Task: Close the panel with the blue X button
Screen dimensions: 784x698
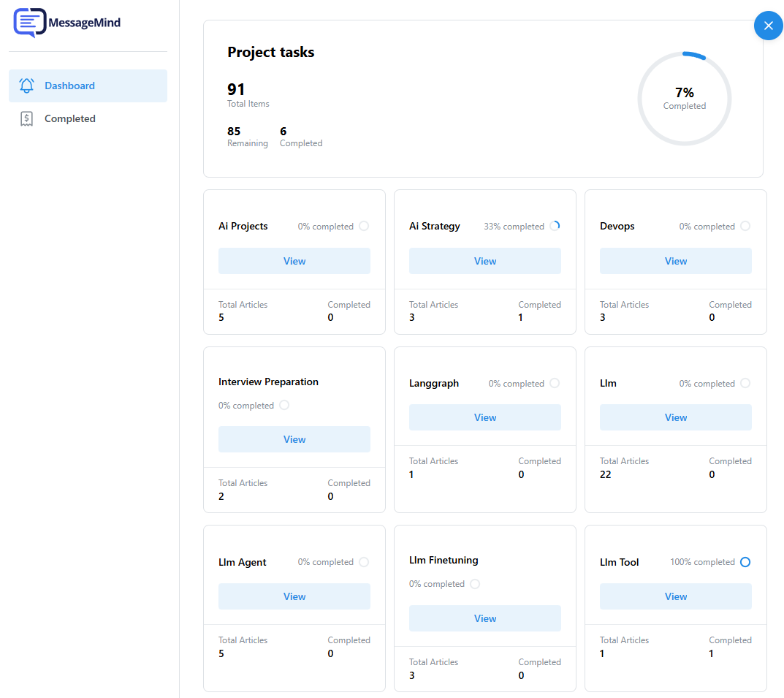Action: (768, 26)
